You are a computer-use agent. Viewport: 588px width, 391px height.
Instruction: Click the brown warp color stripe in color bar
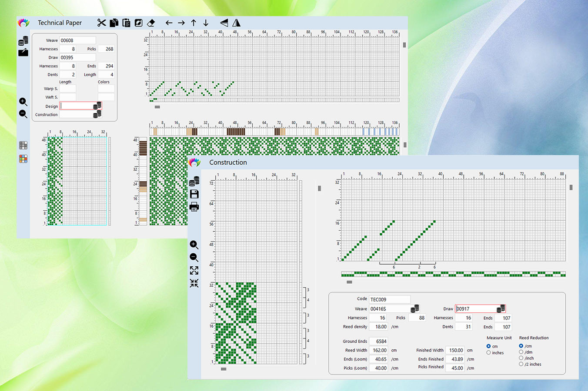pos(236,132)
